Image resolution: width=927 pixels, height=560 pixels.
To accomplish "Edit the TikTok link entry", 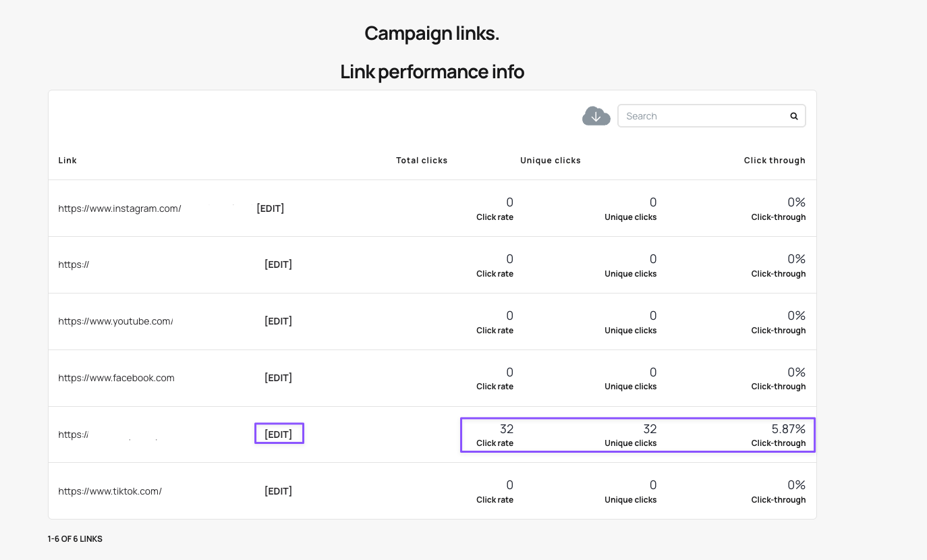I will pos(278,491).
